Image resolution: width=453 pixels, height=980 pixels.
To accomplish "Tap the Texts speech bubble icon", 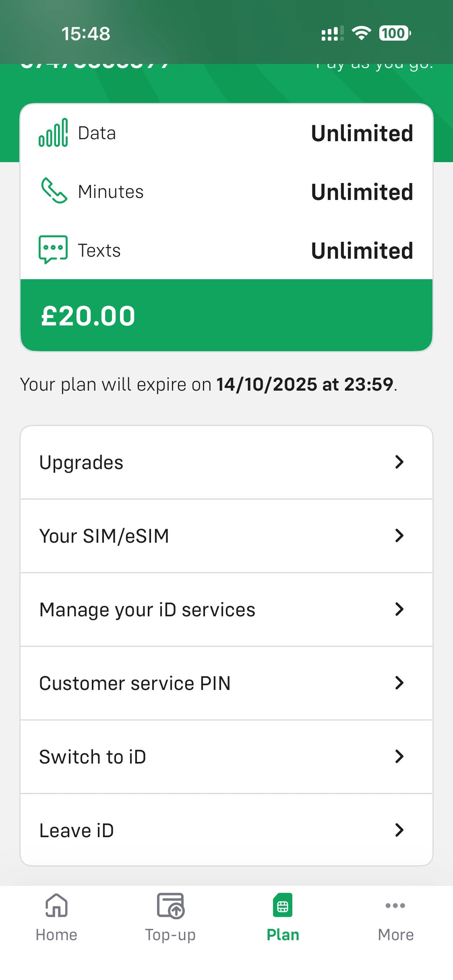I will click(x=53, y=249).
